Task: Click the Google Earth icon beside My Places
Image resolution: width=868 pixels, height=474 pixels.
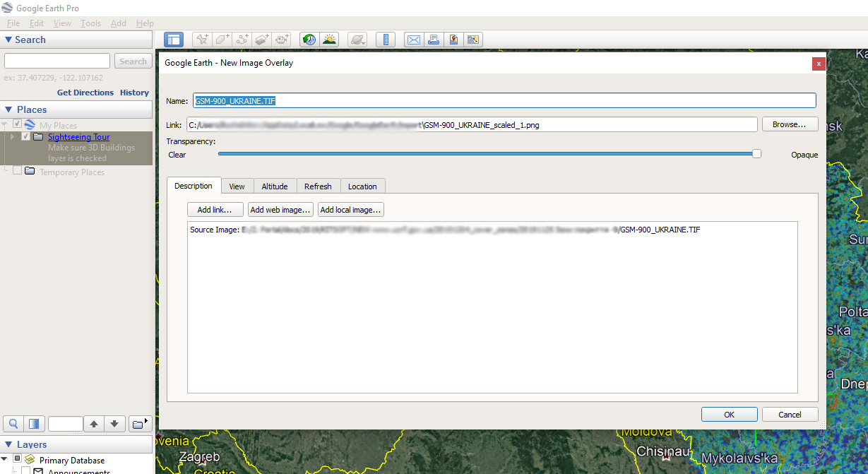Action: coord(30,124)
